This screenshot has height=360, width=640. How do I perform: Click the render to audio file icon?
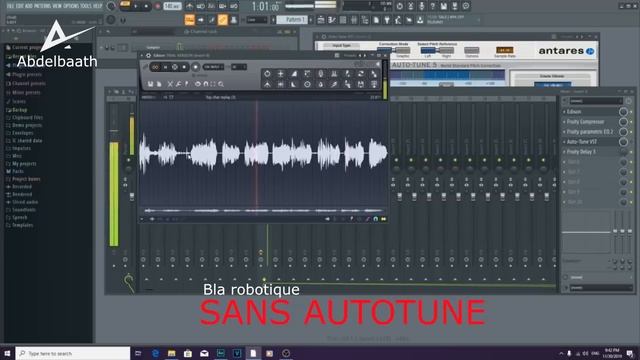[x=455, y=6]
